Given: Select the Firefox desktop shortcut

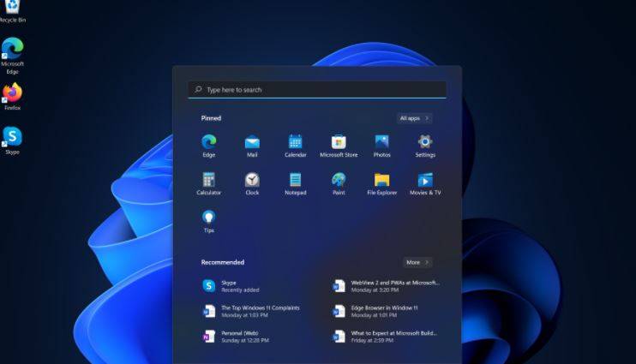Looking at the screenshot, I should click(13, 97).
